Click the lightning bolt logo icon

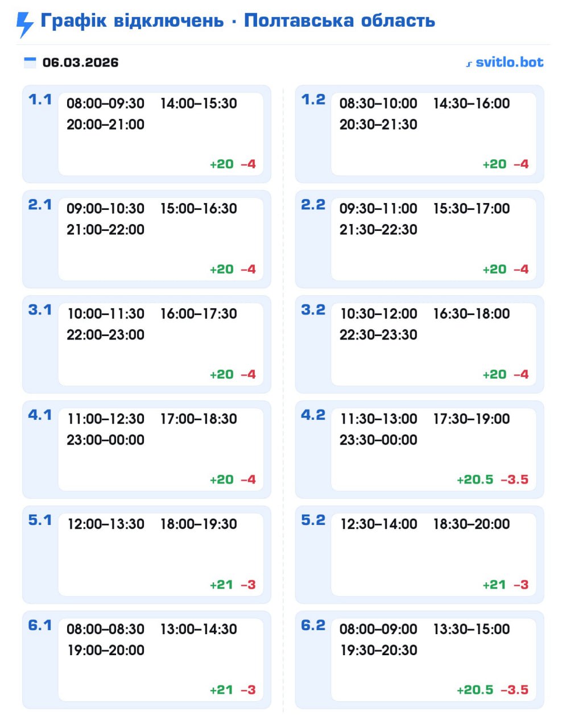click(24, 24)
